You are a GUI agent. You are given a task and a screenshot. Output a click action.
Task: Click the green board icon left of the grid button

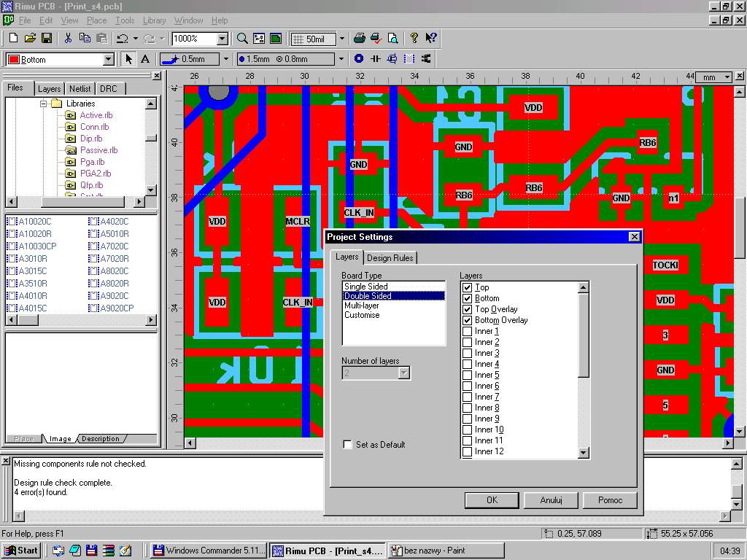pos(275,39)
